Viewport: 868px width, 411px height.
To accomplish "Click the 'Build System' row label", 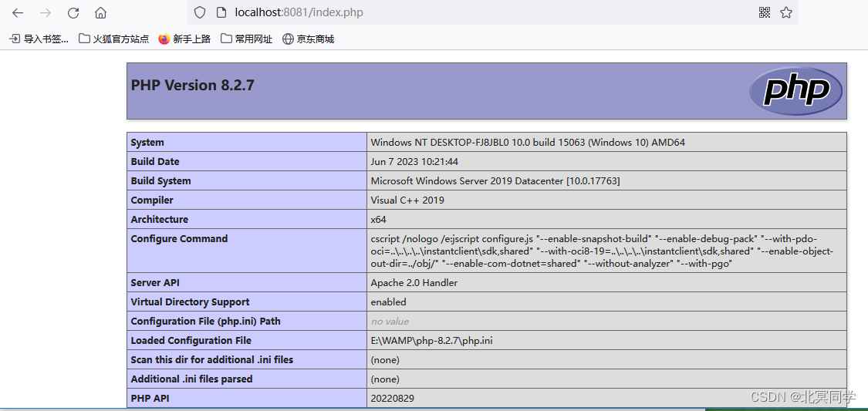I will (160, 181).
